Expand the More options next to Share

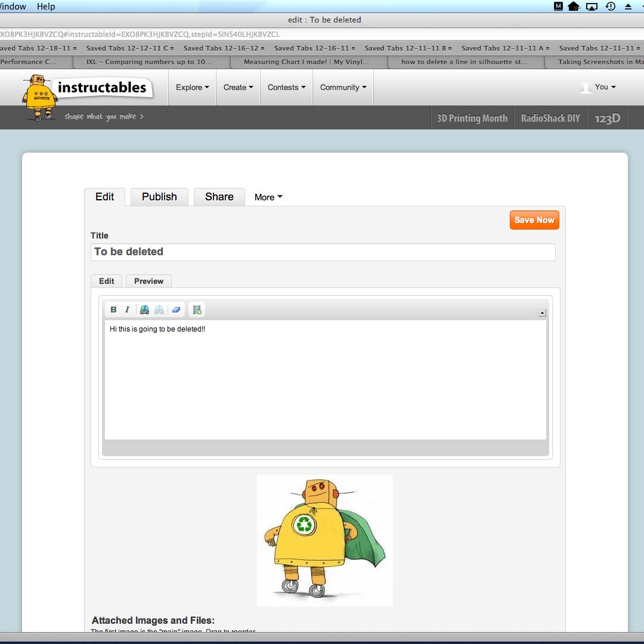[268, 197]
